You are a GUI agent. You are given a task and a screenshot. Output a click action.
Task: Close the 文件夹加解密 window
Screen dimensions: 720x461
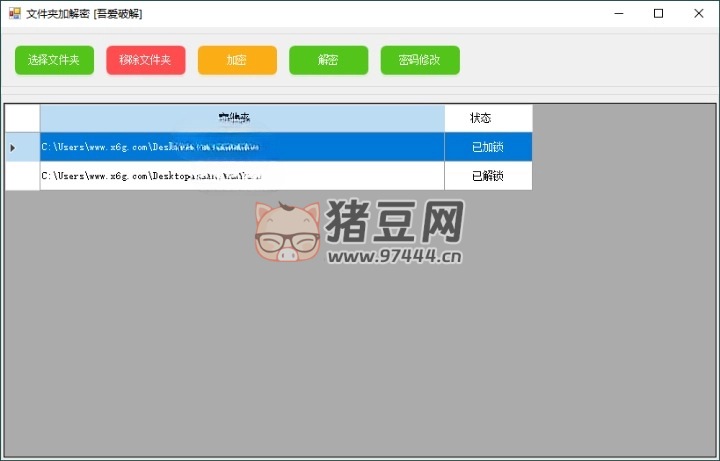[x=698, y=14]
